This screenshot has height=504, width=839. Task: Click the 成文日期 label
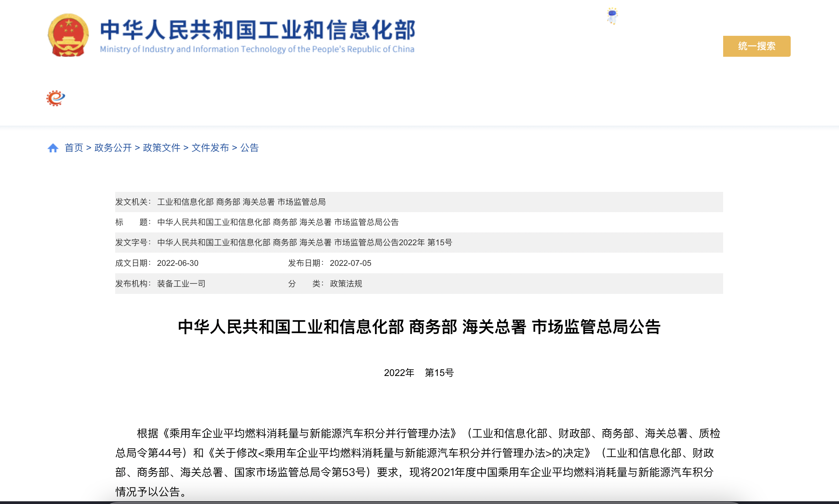(x=133, y=263)
